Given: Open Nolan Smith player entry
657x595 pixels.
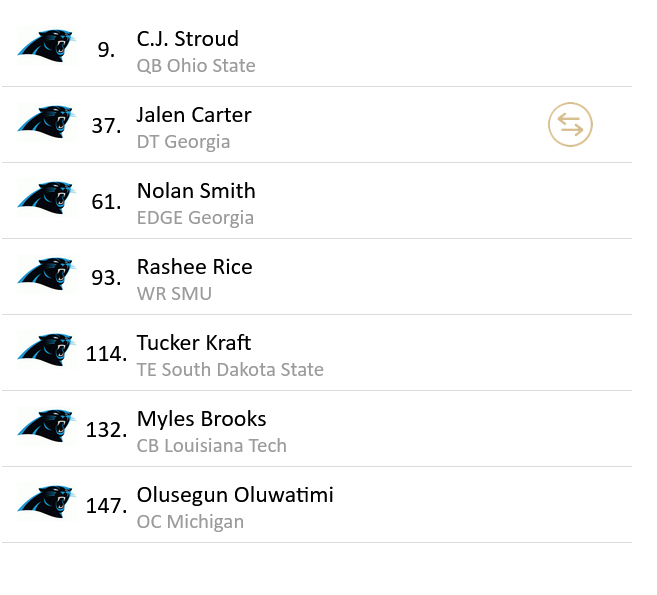Looking at the screenshot, I should tap(196, 191).
